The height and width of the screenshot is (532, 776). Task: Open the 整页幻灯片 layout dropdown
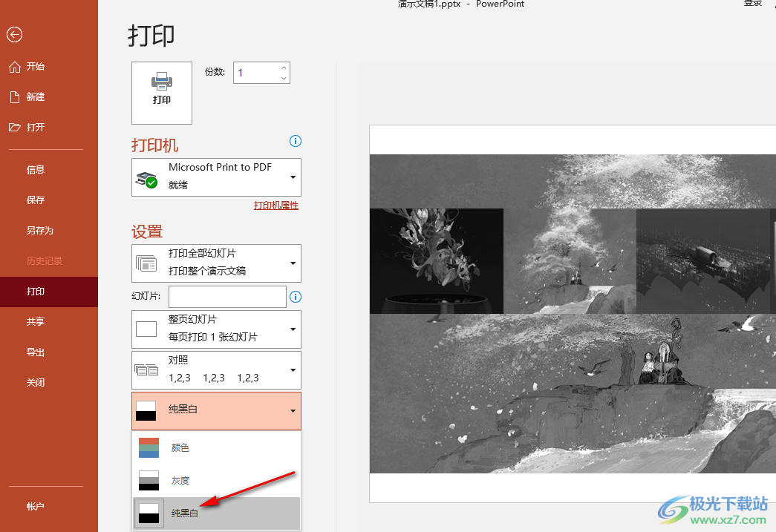click(x=216, y=329)
